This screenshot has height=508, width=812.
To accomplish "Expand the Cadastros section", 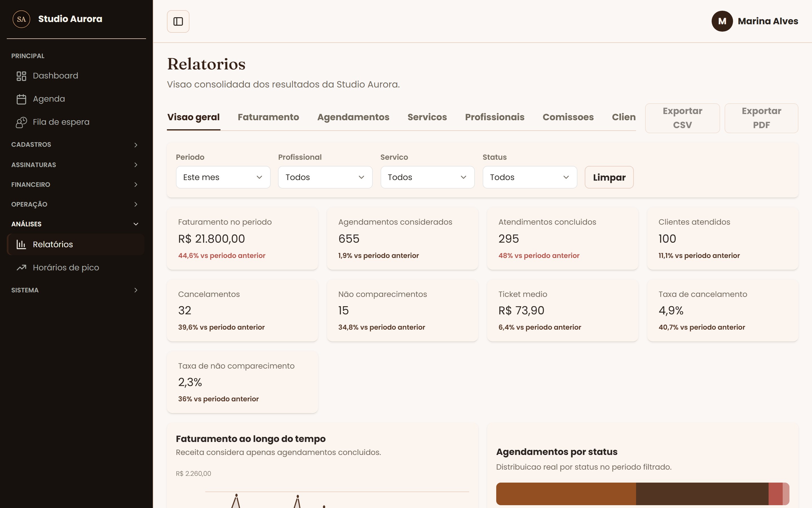I will pos(76,145).
